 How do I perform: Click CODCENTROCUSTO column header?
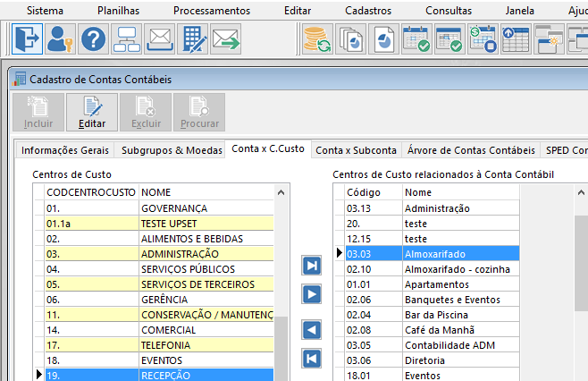(x=91, y=192)
